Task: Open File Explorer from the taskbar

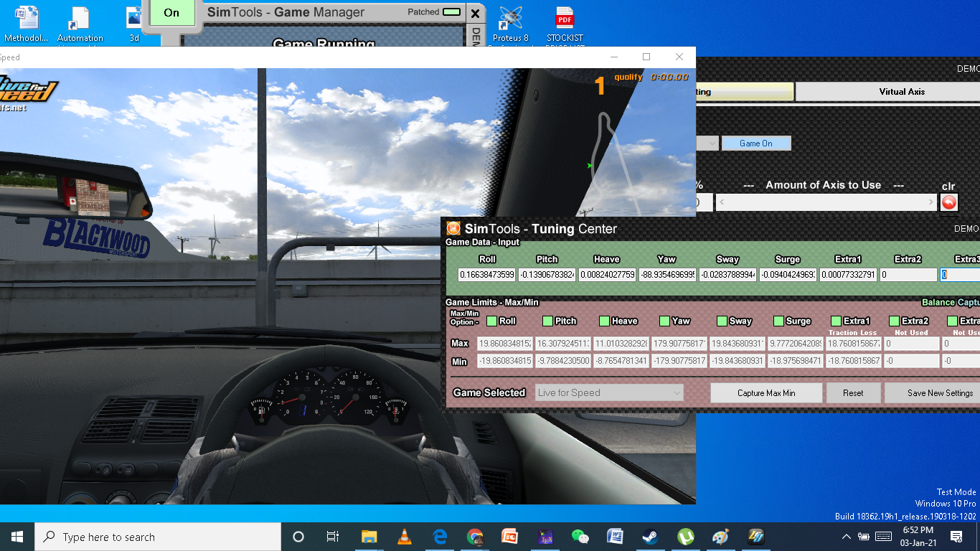Action: (x=369, y=537)
